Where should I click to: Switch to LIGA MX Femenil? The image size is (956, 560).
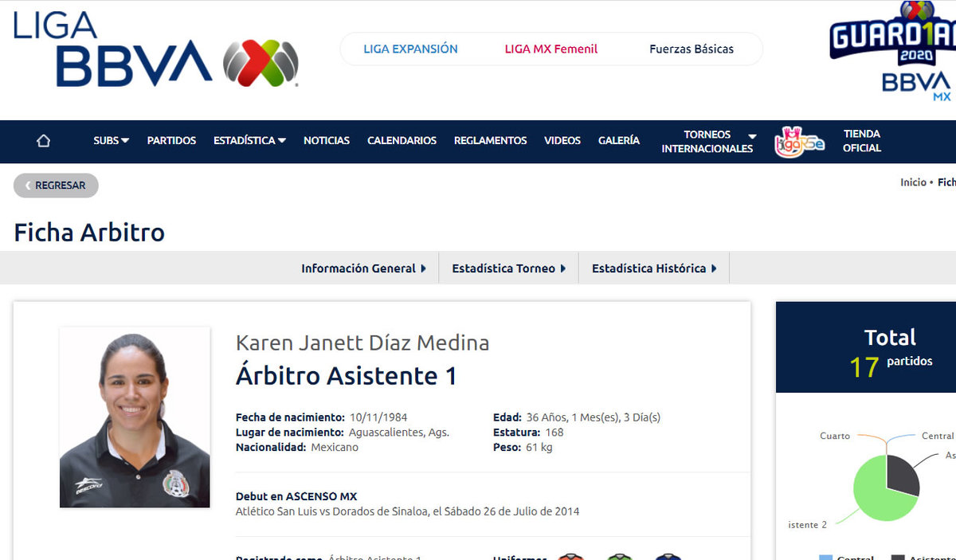(551, 49)
